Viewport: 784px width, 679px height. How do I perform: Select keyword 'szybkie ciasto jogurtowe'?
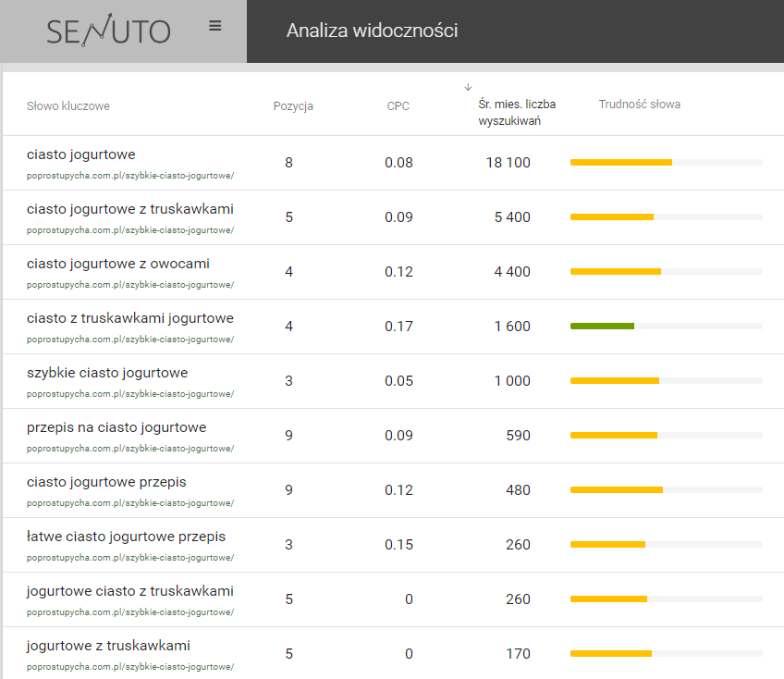click(x=107, y=373)
